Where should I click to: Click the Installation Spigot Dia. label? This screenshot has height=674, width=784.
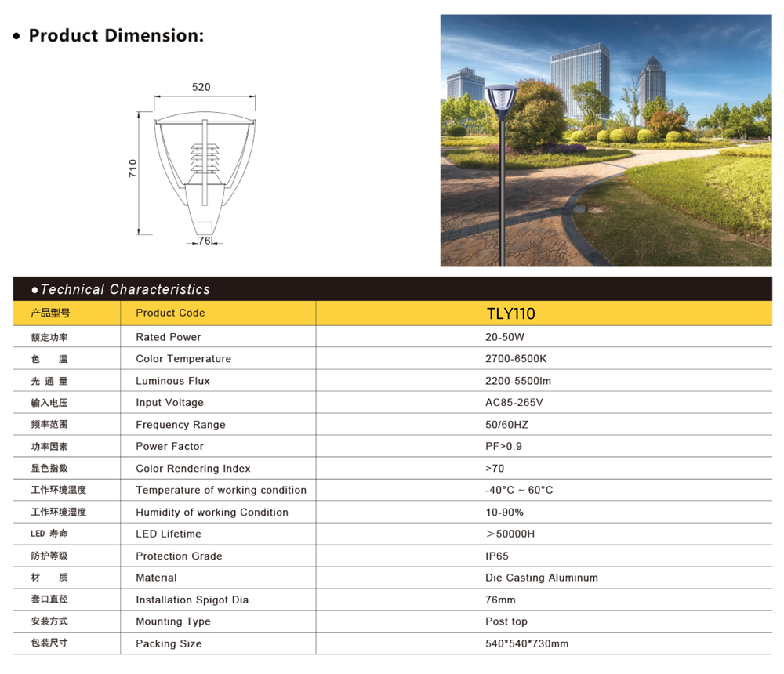tap(194, 600)
